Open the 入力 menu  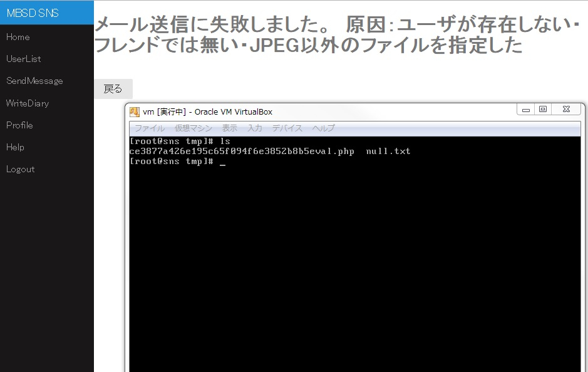coord(255,128)
